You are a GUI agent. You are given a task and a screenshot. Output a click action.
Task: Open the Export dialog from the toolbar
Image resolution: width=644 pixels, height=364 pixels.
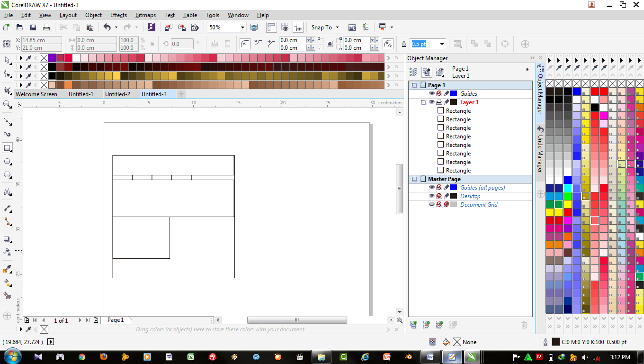click(x=182, y=27)
